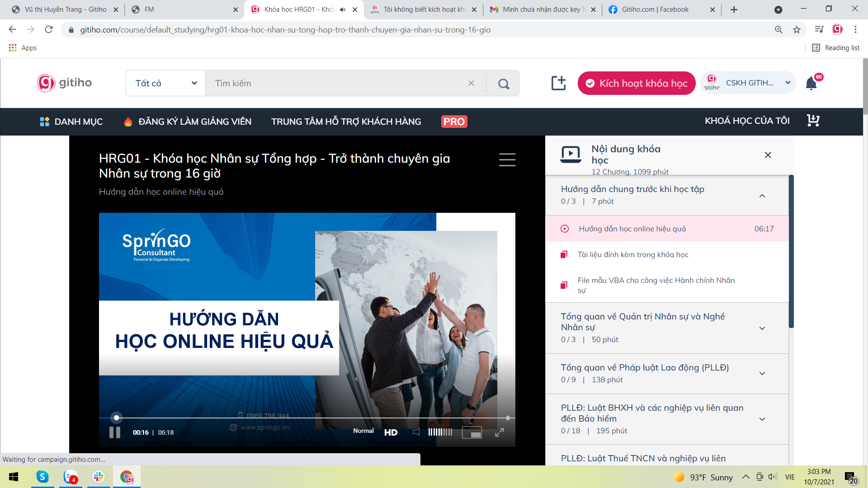Toggle HD video quality
Screen dimensions: 868x488
[391, 432]
